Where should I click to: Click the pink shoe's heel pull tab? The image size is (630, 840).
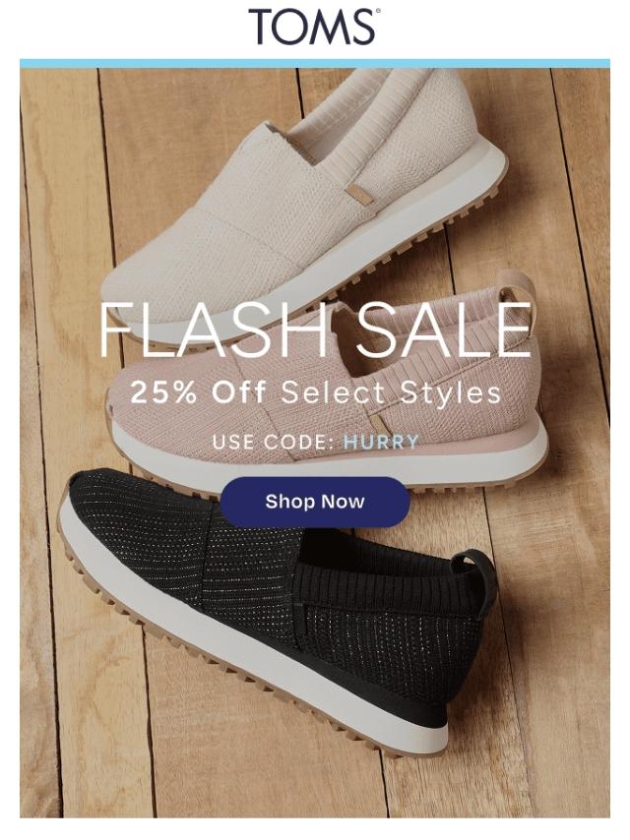click(518, 295)
